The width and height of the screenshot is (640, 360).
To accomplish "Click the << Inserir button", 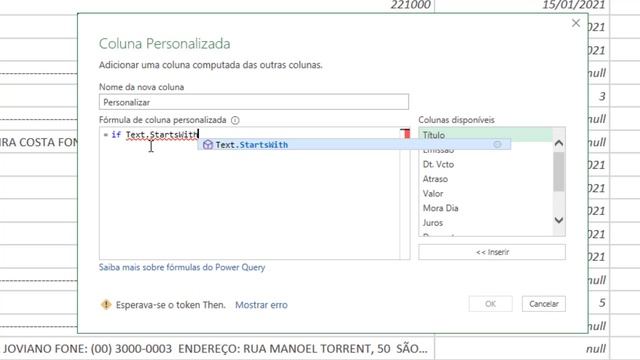I will (x=492, y=252).
